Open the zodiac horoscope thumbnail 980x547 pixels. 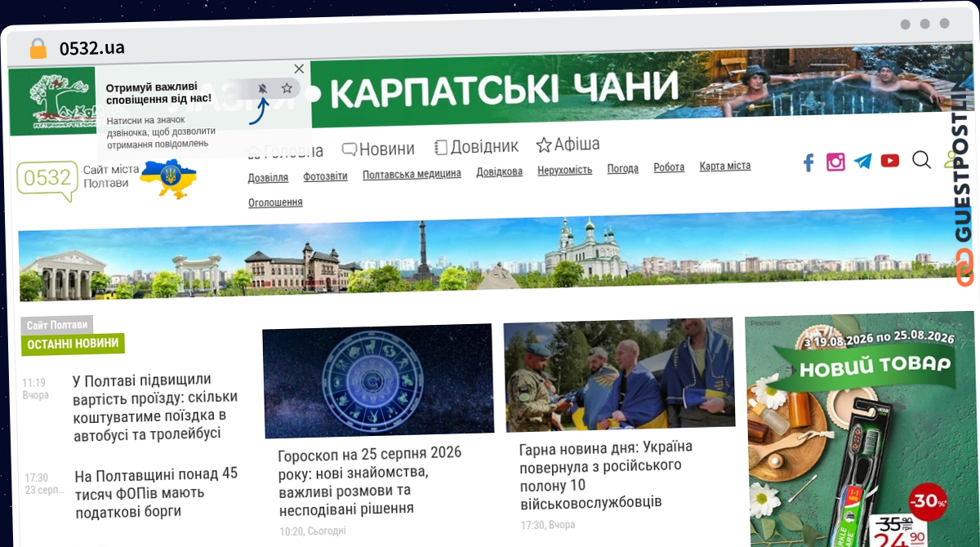[378, 381]
